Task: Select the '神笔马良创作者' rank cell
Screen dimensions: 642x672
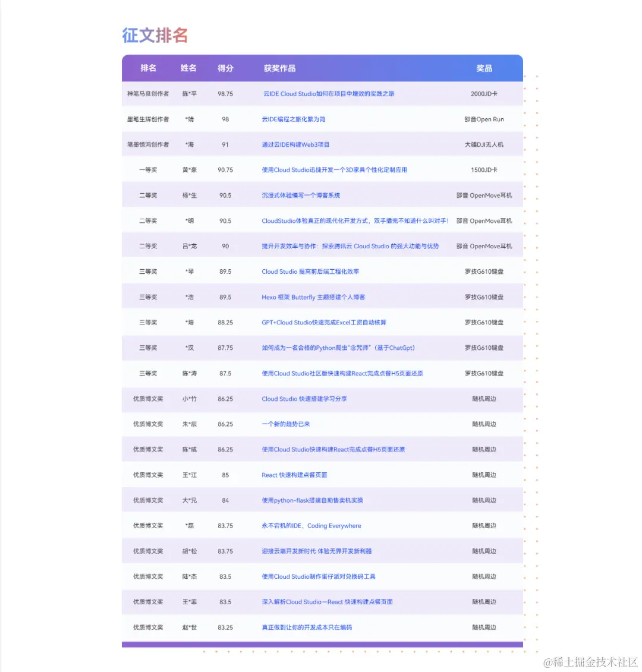Action: pos(148,94)
